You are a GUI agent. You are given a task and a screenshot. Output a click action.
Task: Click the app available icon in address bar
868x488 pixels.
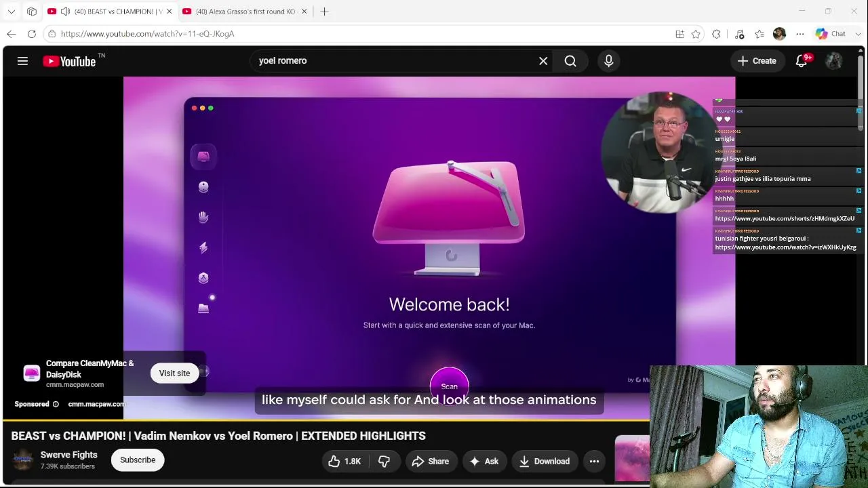pos(679,34)
